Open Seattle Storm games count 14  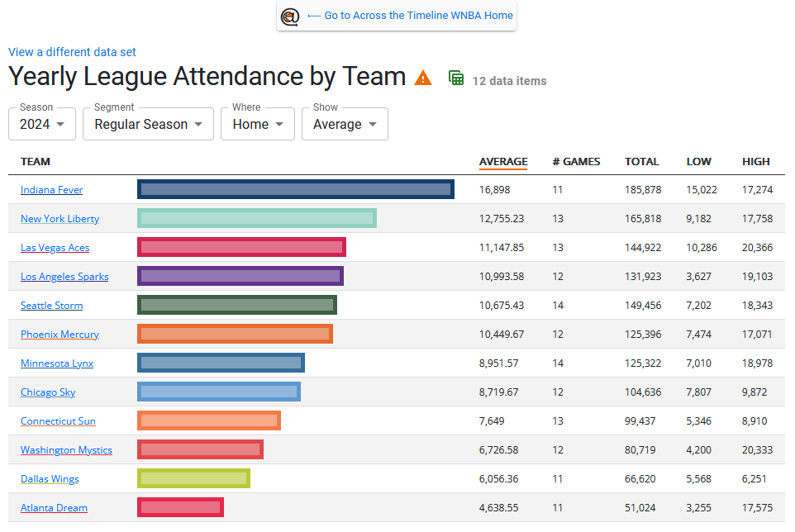point(558,306)
